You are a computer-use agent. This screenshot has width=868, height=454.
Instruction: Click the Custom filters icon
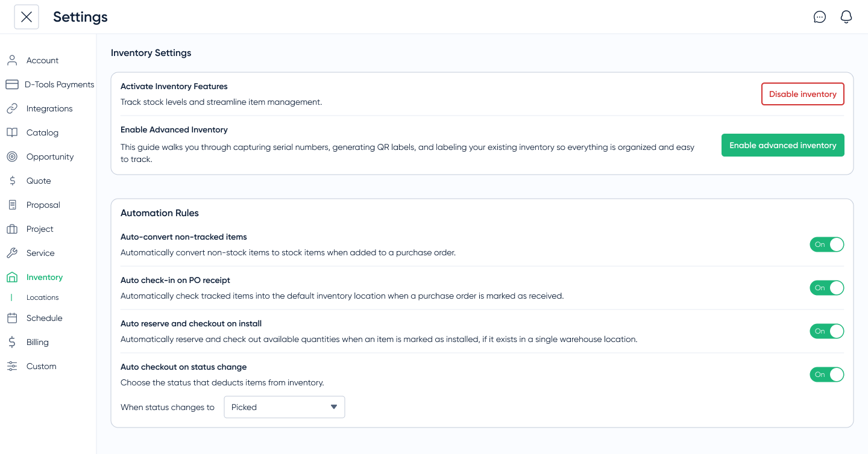coord(11,366)
